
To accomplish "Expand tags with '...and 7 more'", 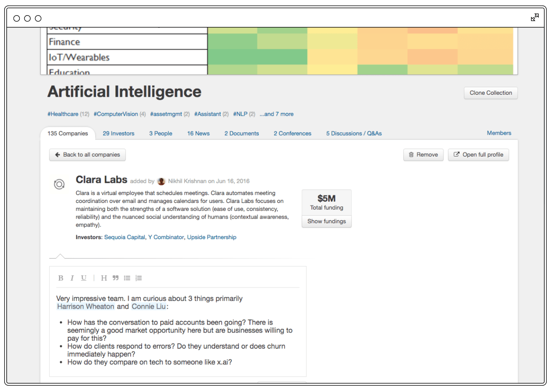I will click(277, 114).
